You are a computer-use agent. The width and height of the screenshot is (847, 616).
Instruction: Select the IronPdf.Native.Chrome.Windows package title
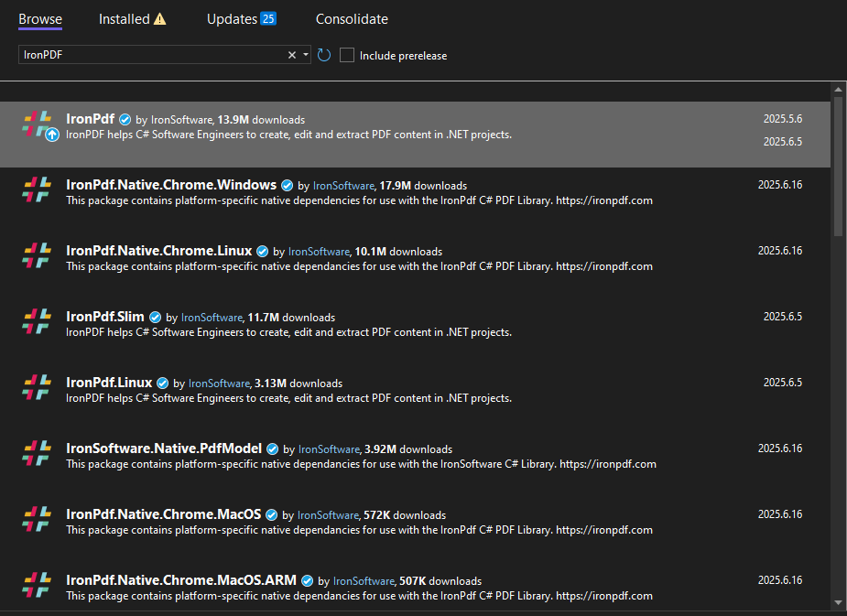tap(171, 185)
